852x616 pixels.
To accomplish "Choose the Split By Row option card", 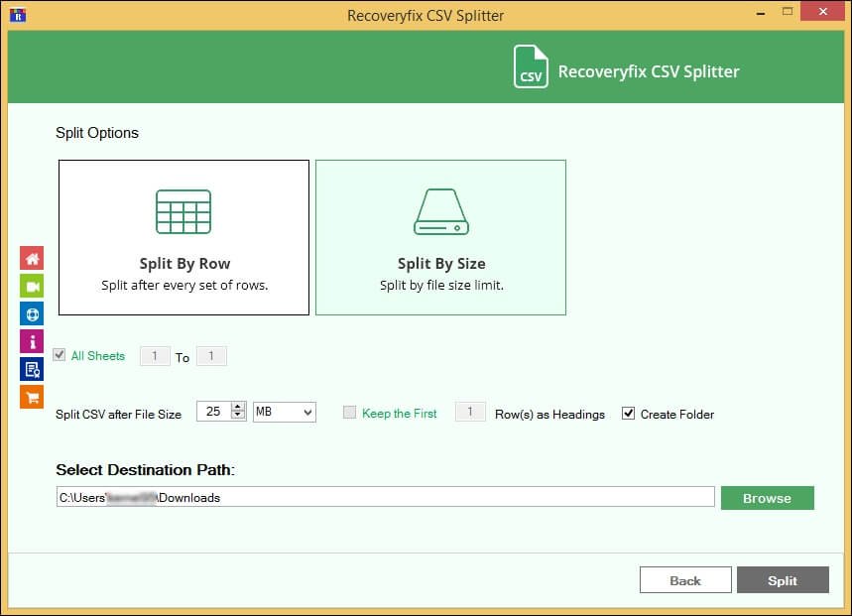I will tap(183, 237).
